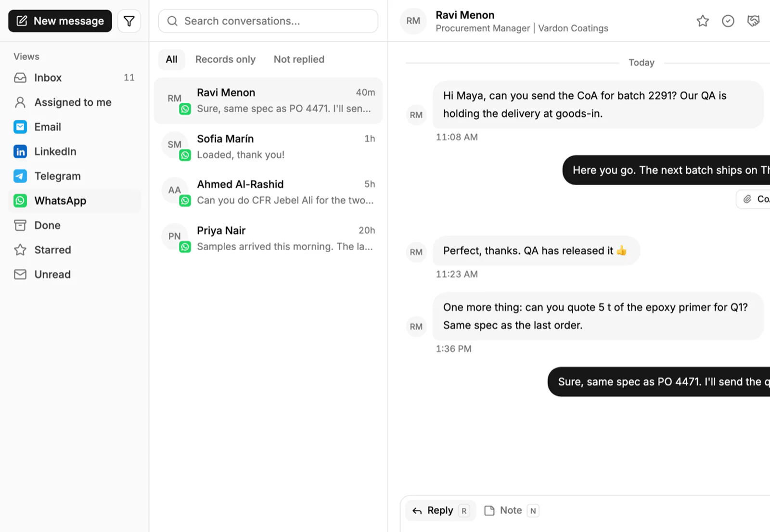
Task: Click the SM avatar of Sofia Marín
Action: click(174, 144)
